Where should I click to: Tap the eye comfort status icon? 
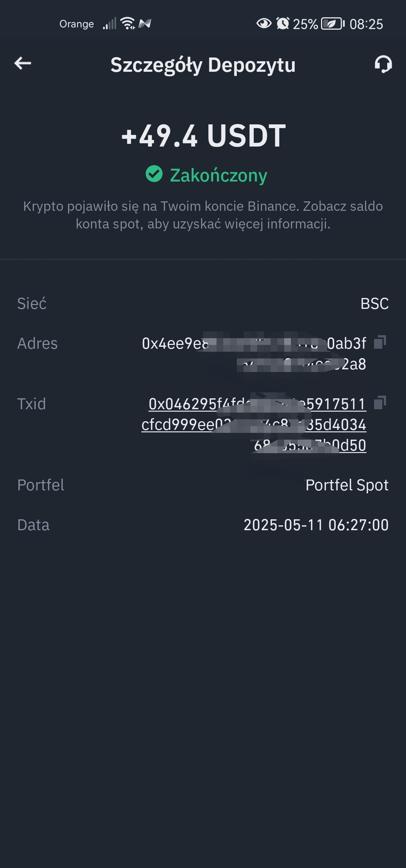coord(264,23)
